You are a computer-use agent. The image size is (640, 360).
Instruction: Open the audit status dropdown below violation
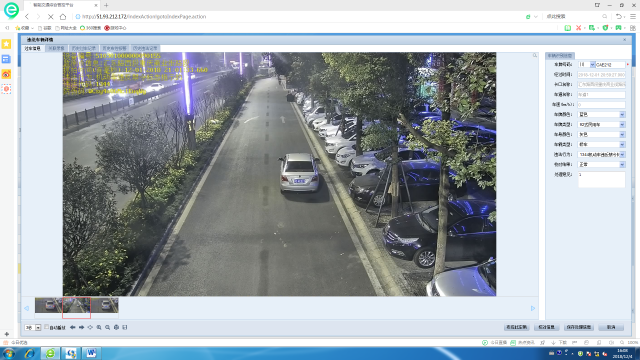tap(622, 164)
